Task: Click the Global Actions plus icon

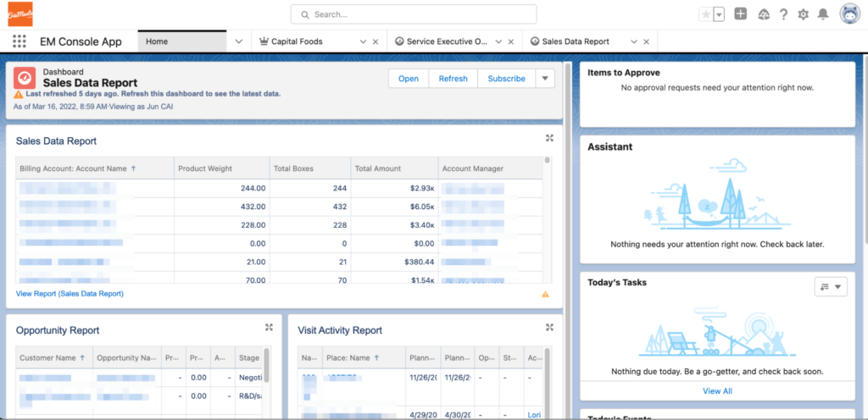Action: pos(741,14)
